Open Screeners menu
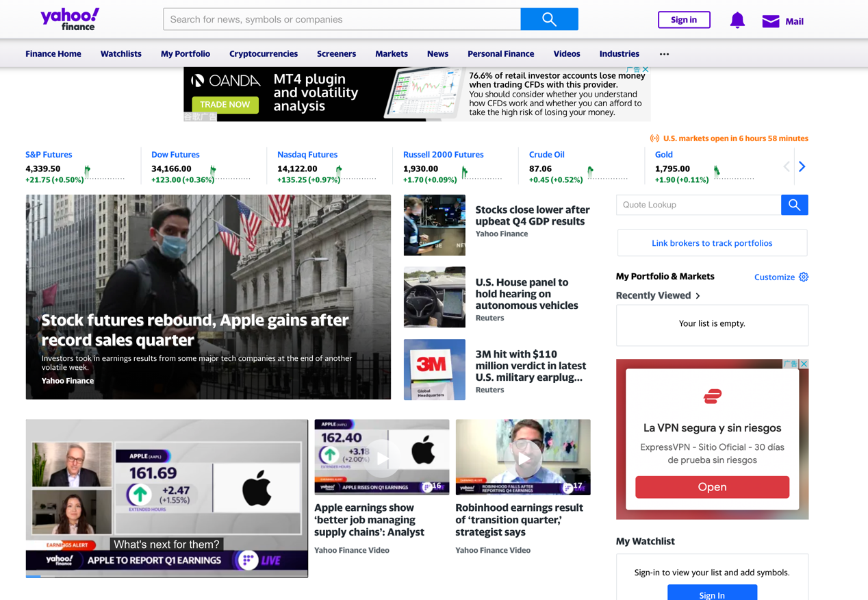 [336, 53]
